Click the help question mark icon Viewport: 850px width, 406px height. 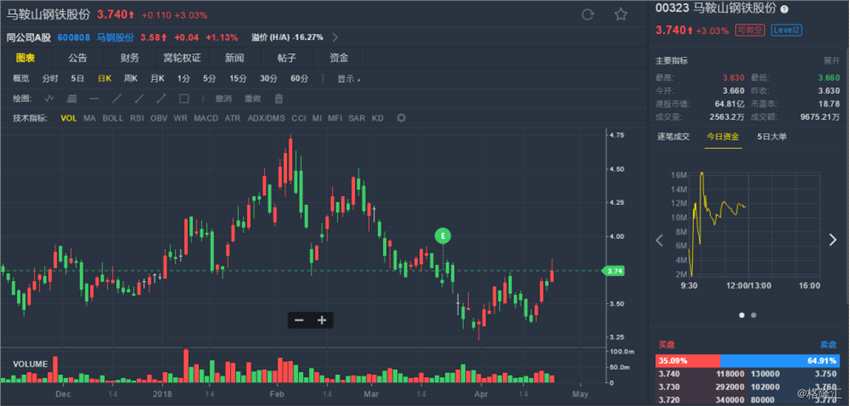click(x=784, y=8)
